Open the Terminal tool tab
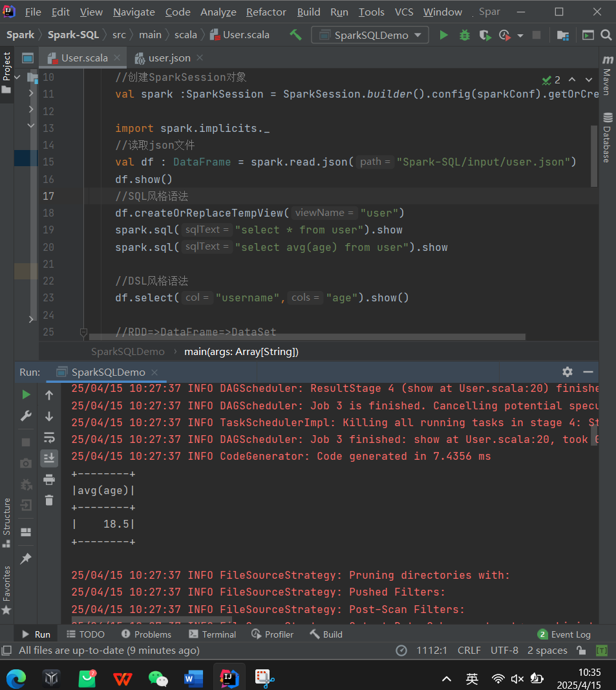 click(x=213, y=634)
